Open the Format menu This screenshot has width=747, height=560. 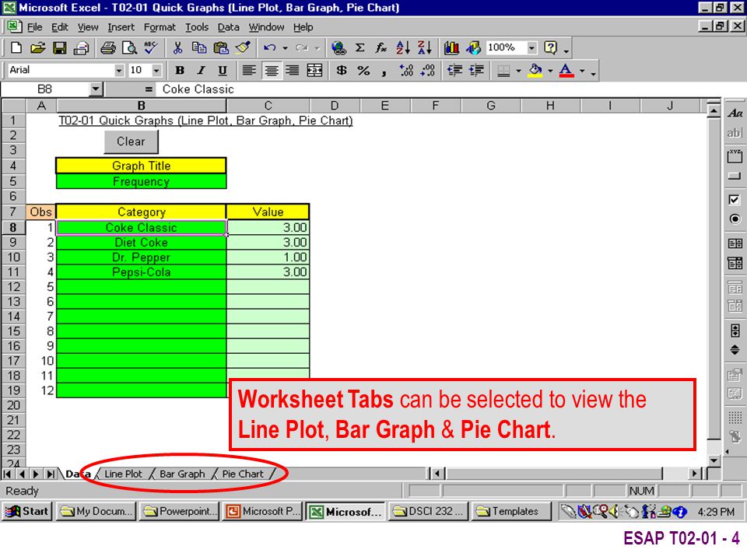(160, 27)
